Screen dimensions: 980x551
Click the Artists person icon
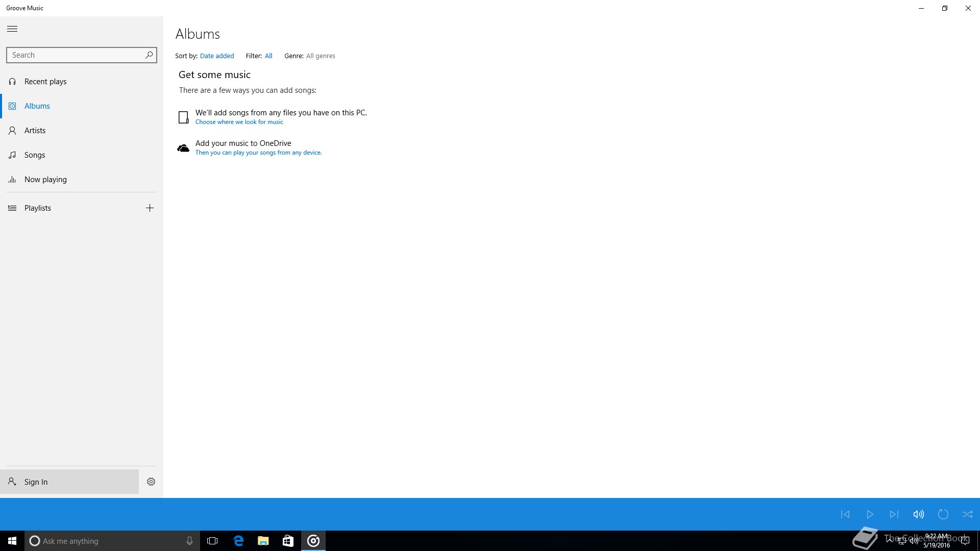click(12, 131)
